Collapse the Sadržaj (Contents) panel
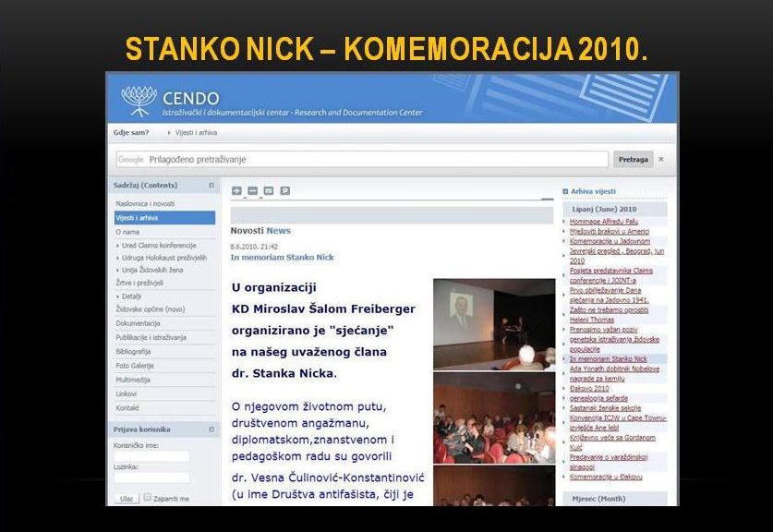This screenshot has height=532, width=773. pos(211,185)
